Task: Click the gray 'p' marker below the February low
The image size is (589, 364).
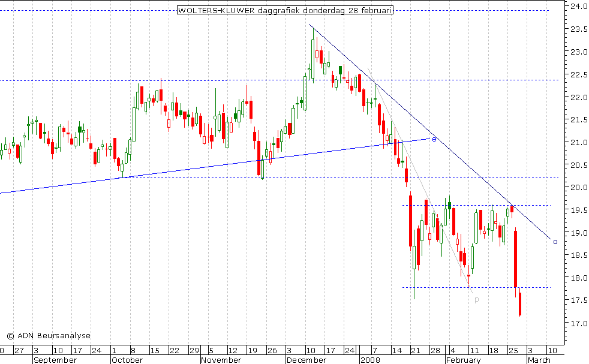Action: (x=476, y=299)
